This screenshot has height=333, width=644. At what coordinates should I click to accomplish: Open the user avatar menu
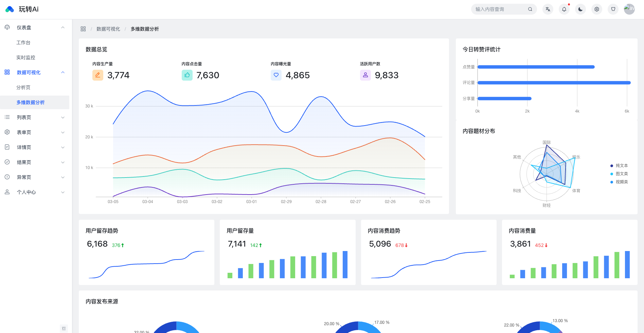click(x=629, y=9)
